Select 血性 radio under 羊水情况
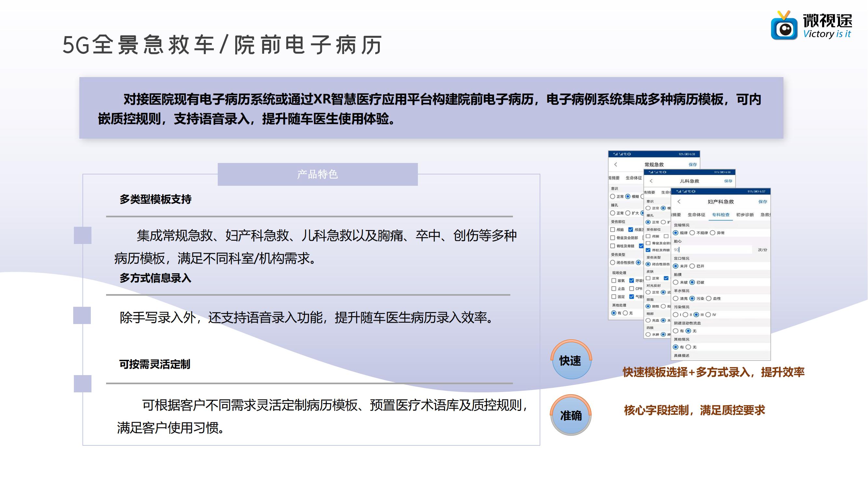868x488 pixels. pyautogui.click(x=709, y=298)
